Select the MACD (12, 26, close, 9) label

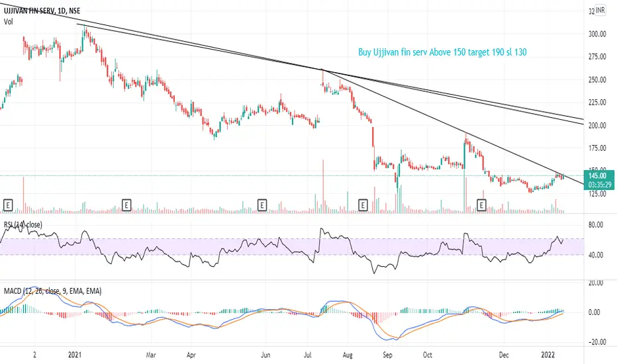(x=53, y=291)
